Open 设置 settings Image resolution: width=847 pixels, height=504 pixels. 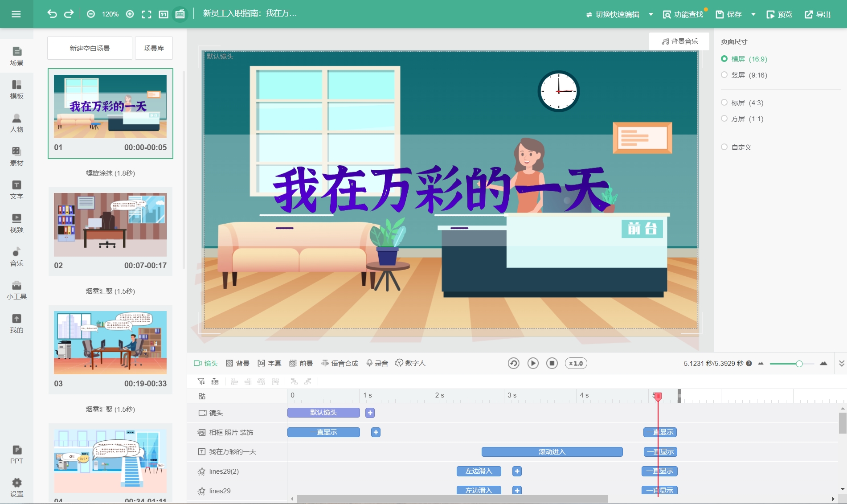click(x=16, y=488)
